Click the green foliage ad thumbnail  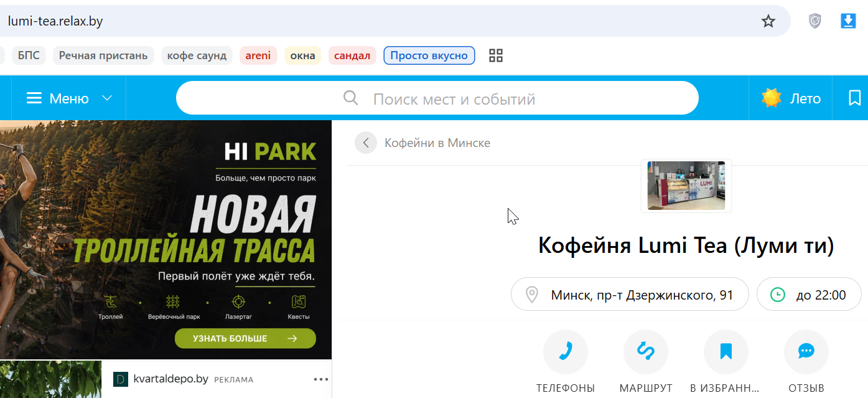[50, 379]
